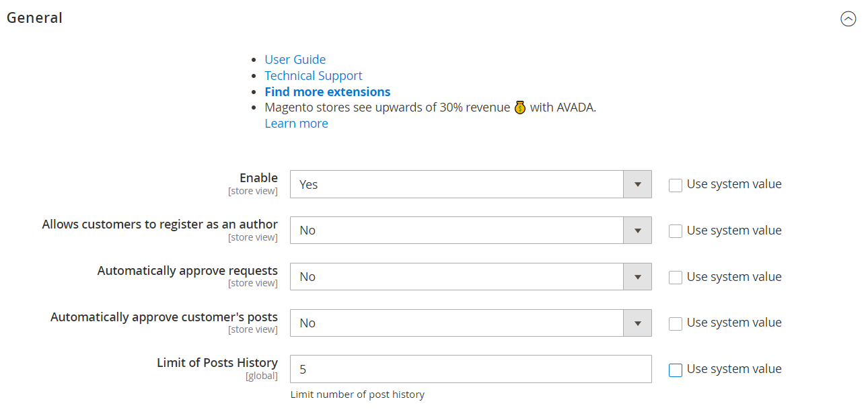Click the Automatically approve requests label text
Image resolution: width=868 pixels, height=412 pixels.
[187, 271]
